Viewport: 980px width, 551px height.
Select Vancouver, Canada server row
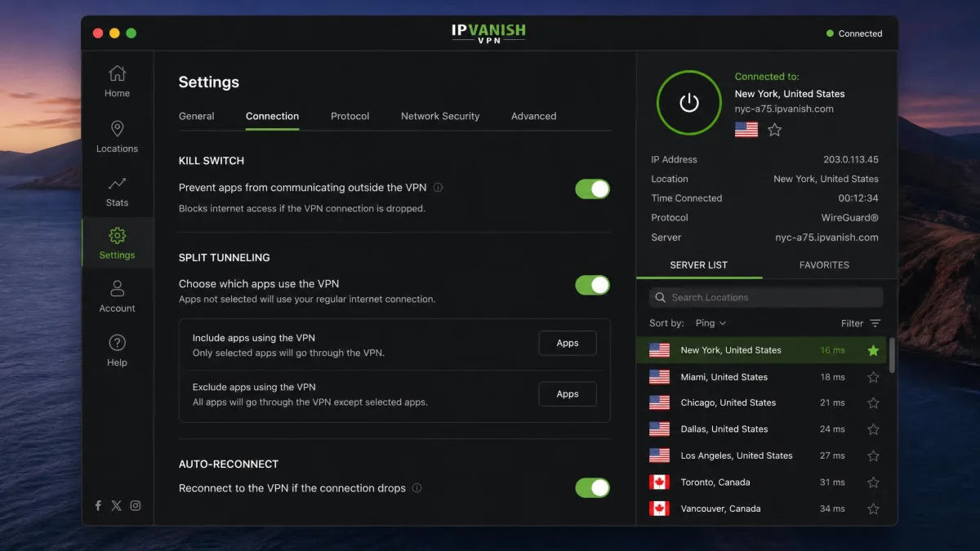point(761,509)
